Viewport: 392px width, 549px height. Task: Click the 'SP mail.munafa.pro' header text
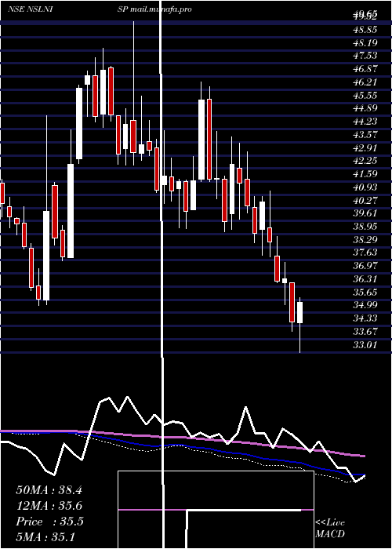pyautogui.click(x=154, y=9)
